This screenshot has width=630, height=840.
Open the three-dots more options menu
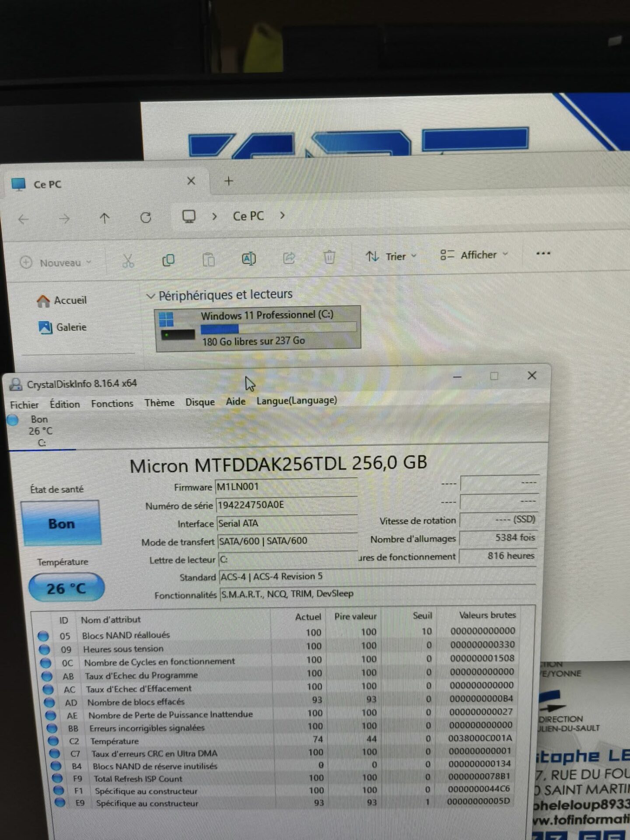(x=543, y=253)
